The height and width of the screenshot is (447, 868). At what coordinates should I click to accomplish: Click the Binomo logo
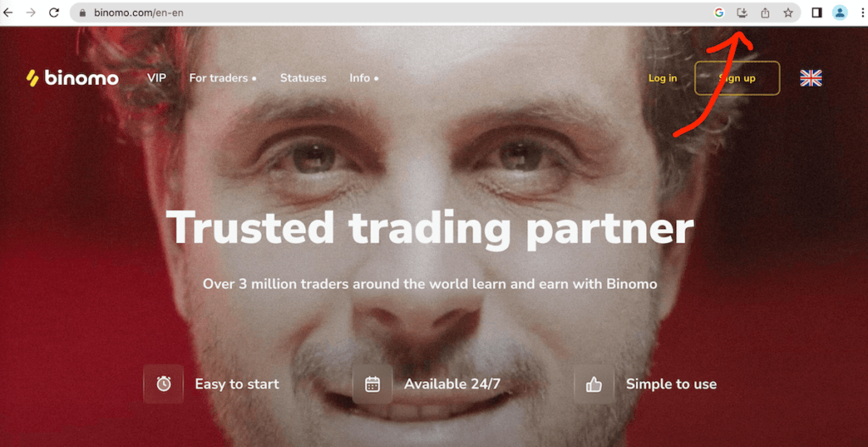point(72,79)
